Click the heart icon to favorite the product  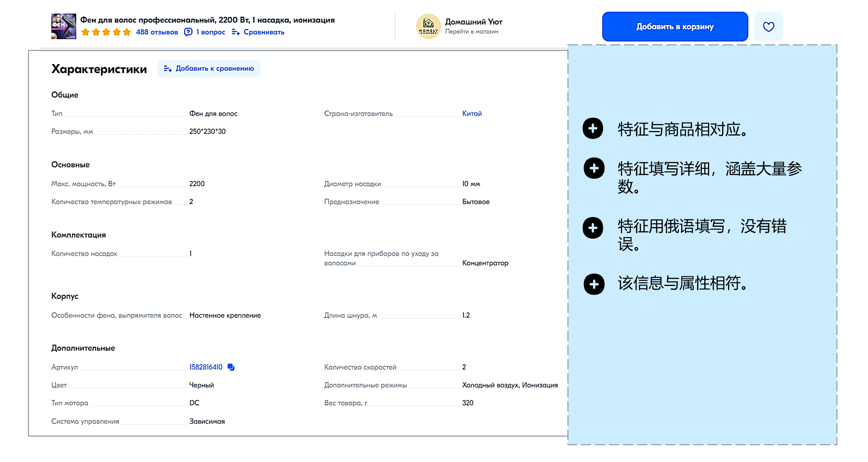tap(768, 26)
